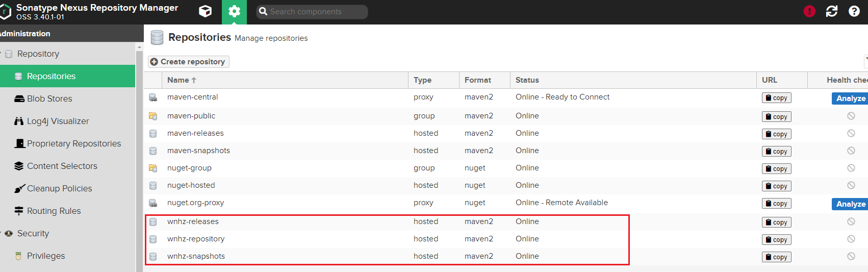Open the help question mark icon
The width and height of the screenshot is (868, 272).
tap(854, 11)
